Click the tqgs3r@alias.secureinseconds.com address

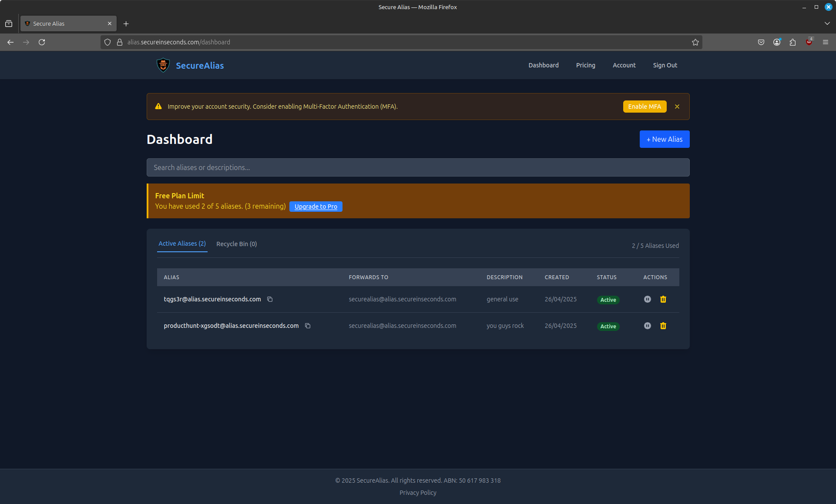(212, 299)
